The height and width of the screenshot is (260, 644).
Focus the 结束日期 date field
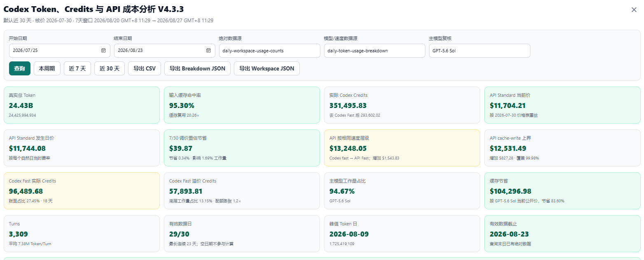165,51
